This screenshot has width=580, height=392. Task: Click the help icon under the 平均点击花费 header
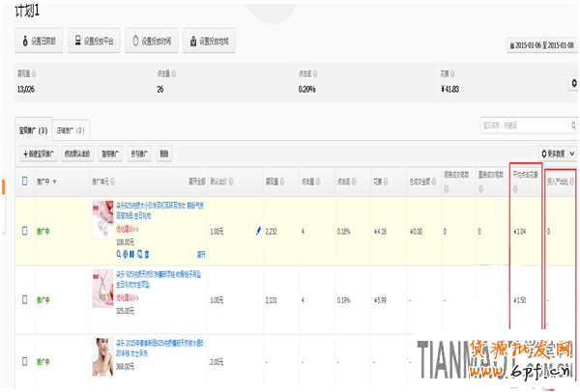[515, 189]
